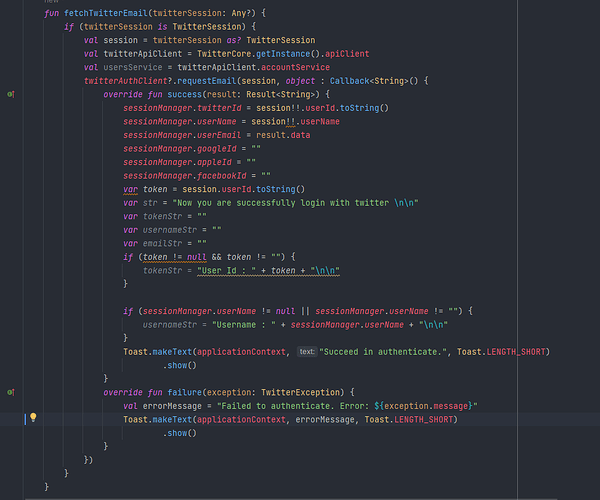This screenshot has width=600, height=500.
Task: Click the accountService property
Action: coord(295,67)
